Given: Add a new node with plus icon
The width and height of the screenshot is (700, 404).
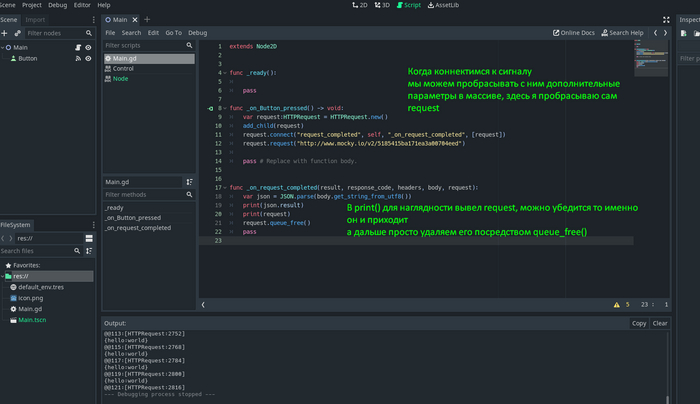Looking at the screenshot, I should 5,33.
